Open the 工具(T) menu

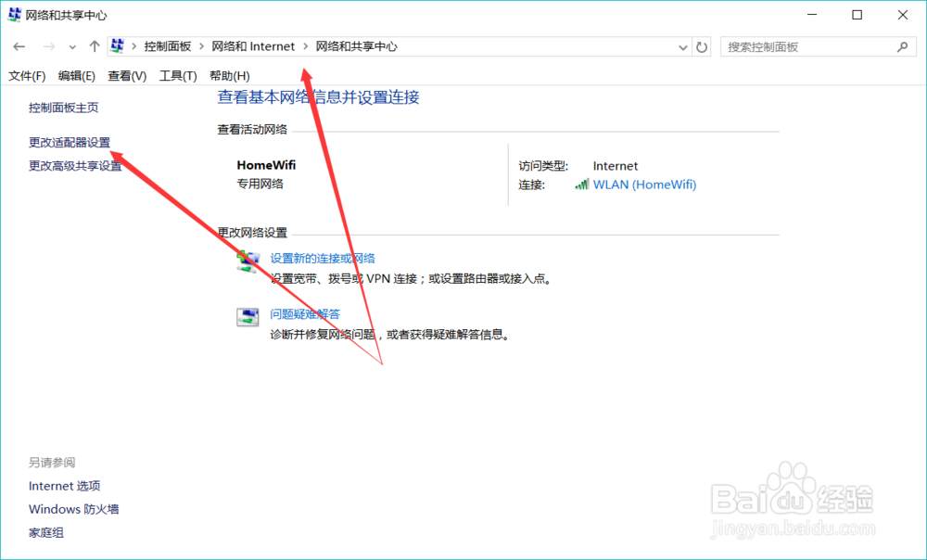tap(177, 75)
